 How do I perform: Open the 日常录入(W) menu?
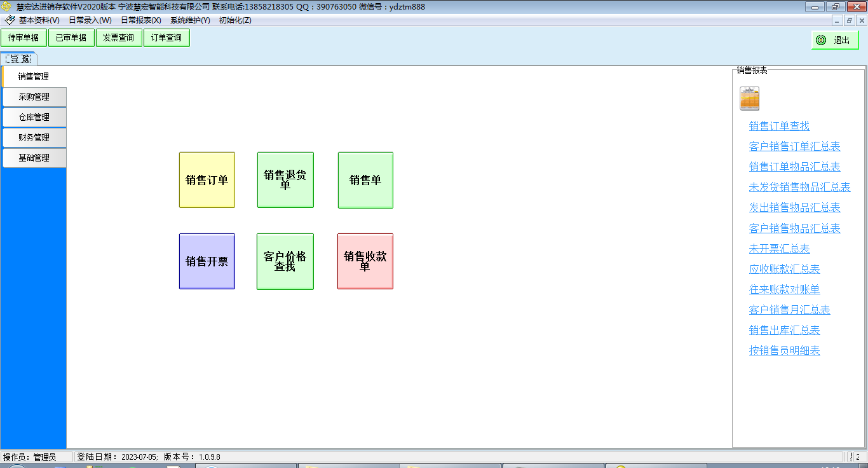[x=90, y=20]
